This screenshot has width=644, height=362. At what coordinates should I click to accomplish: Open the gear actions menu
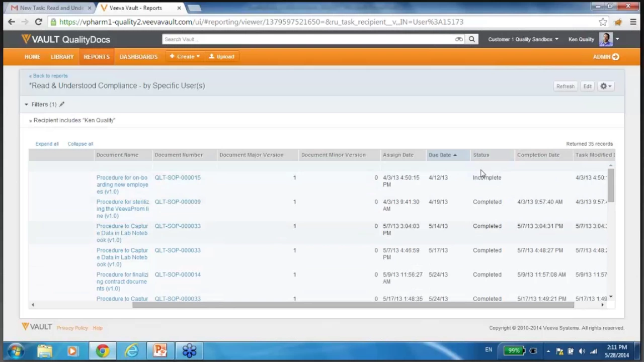pyautogui.click(x=606, y=86)
